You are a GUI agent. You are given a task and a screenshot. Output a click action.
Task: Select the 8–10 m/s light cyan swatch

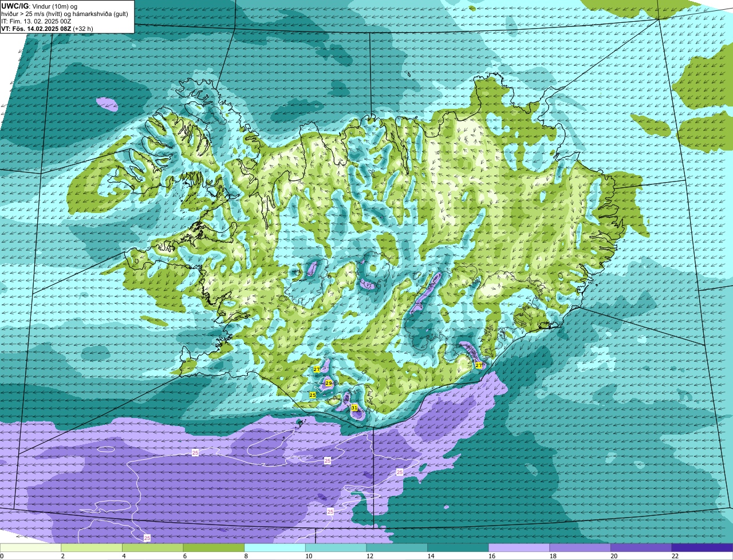point(275,547)
